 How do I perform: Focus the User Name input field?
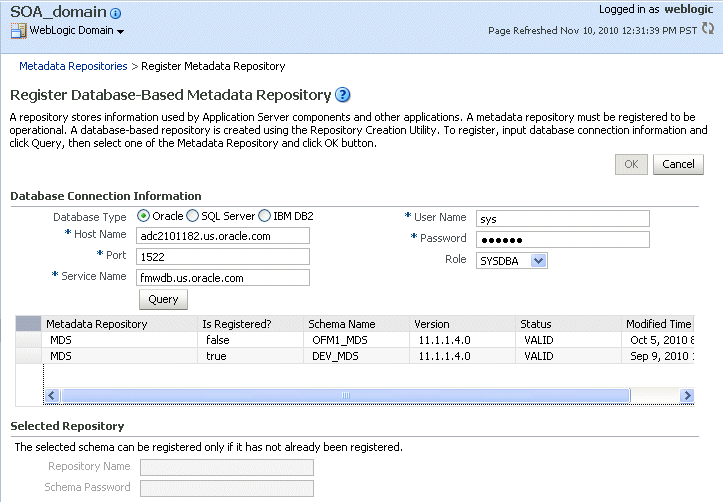pyautogui.click(x=563, y=219)
